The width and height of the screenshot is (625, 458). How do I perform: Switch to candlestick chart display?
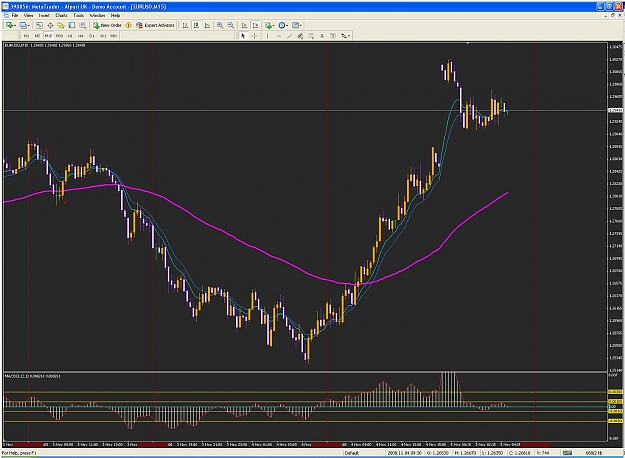pos(196,25)
